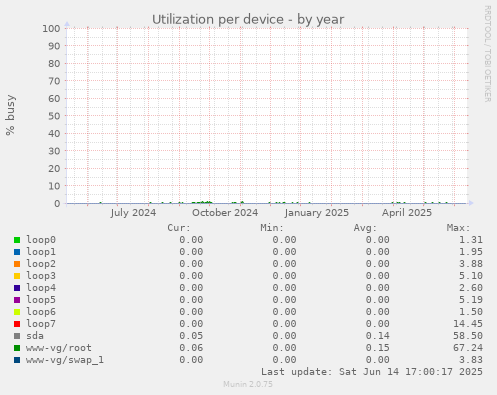Click the 'April 2025' x-axis label
Viewport: 497px width, 395px height.
(x=407, y=213)
